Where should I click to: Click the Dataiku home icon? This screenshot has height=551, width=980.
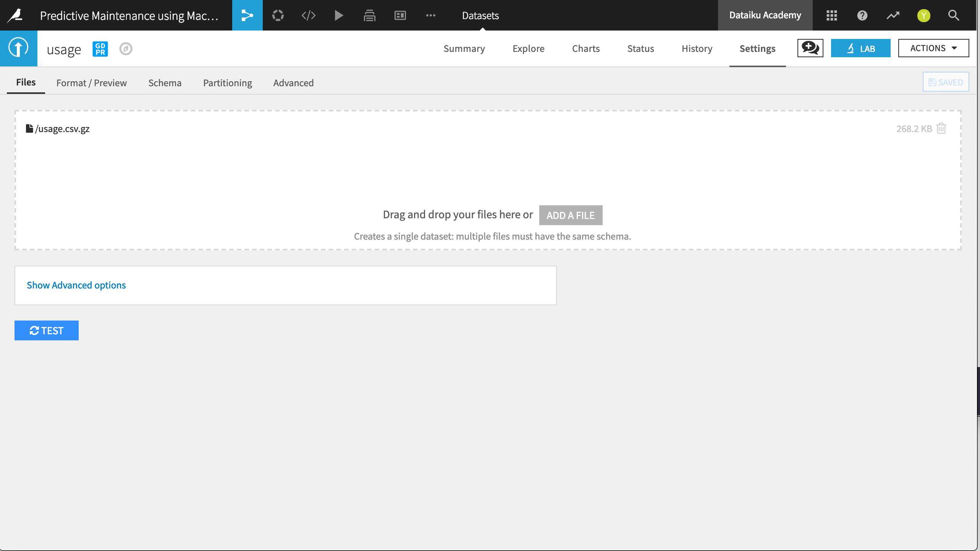pos(19,16)
